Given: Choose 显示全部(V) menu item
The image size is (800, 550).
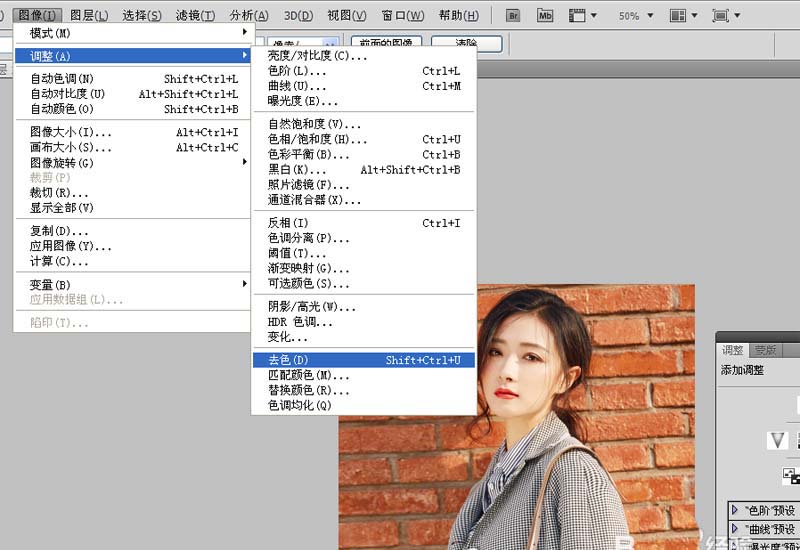Looking at the screenshot, I should [x=132, y=208].
